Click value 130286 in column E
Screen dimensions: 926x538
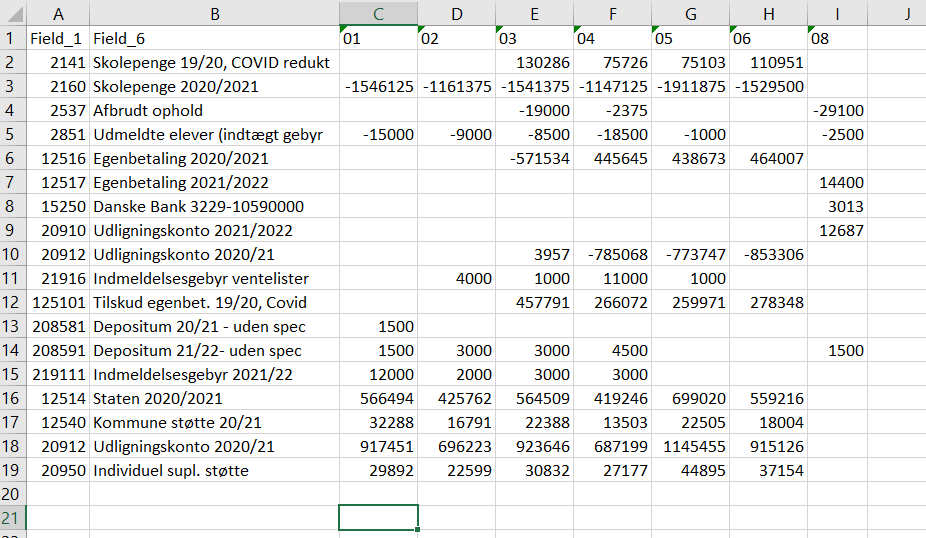pos(534,63)
